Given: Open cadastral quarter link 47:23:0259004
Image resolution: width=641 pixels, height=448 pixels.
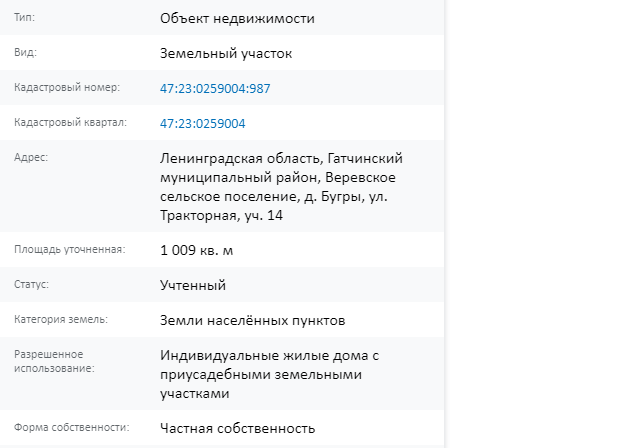Looking at the screenshot, I should (202, 123).
